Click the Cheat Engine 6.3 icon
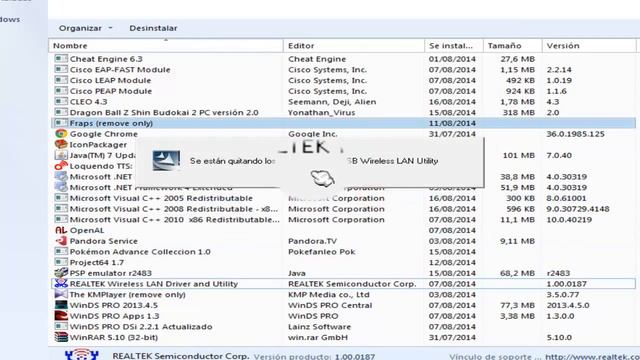Viewport: 640px width, 360px height. [61, 59]
